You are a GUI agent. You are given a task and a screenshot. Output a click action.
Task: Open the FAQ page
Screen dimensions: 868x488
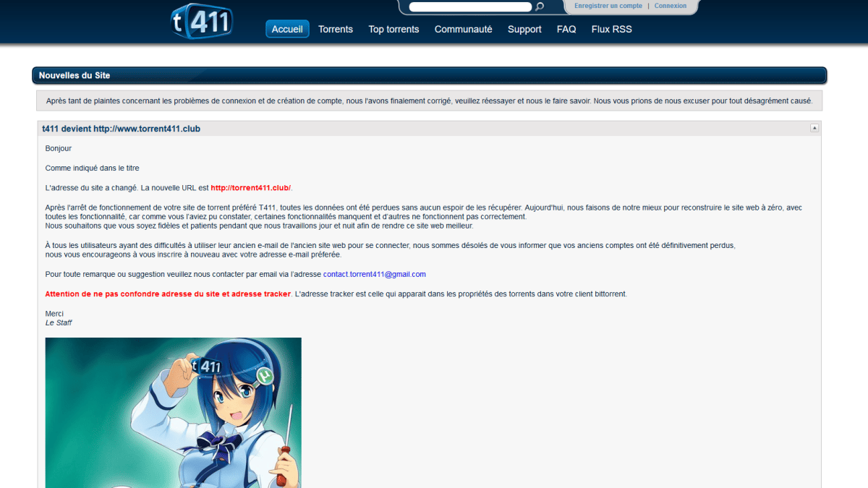[566, 29]
